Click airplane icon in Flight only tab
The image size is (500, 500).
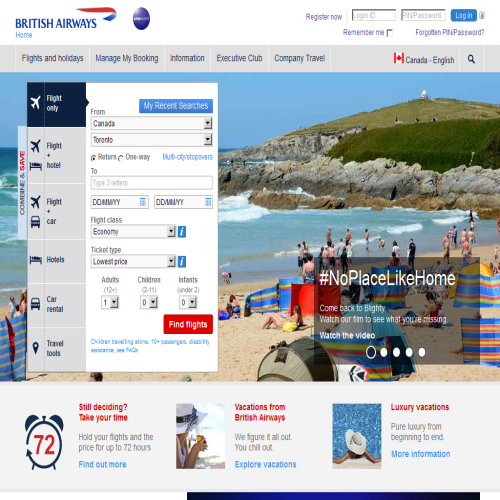pyautogui.click(x=36, y=102)
